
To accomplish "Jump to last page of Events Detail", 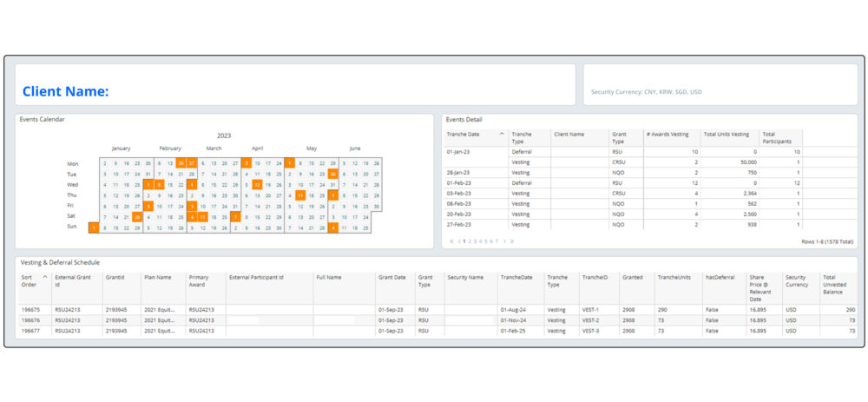I will 512,241.
